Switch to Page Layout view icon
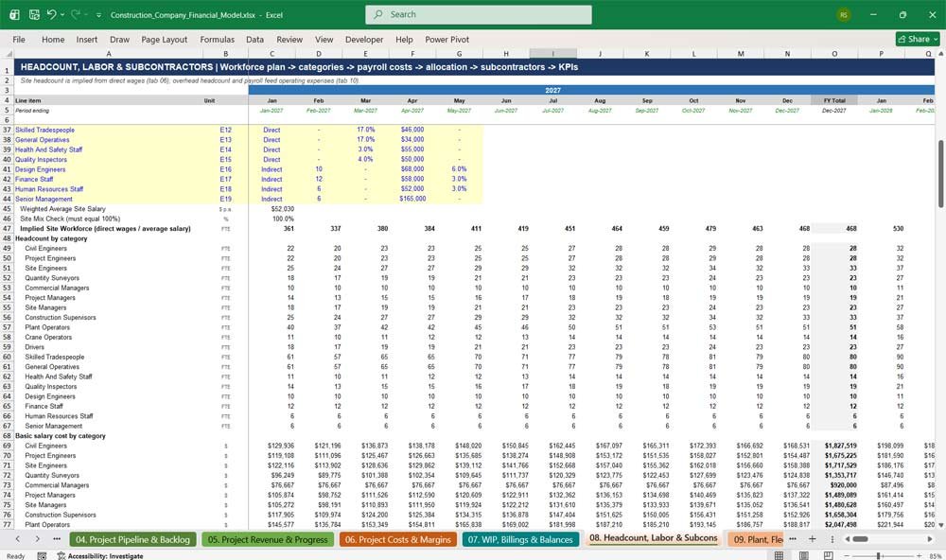The width and height of the screenshot is (946, 560). (803, 556)
